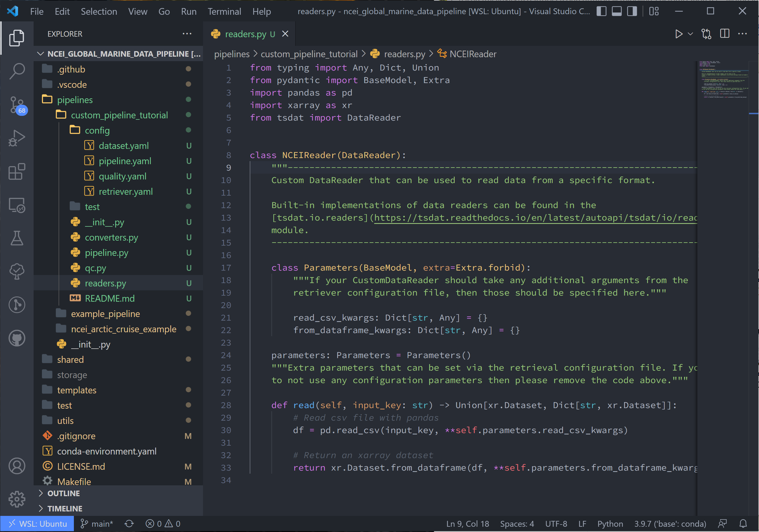Open the Go menu
Screen dimensions: 759x532
[164, 12]
